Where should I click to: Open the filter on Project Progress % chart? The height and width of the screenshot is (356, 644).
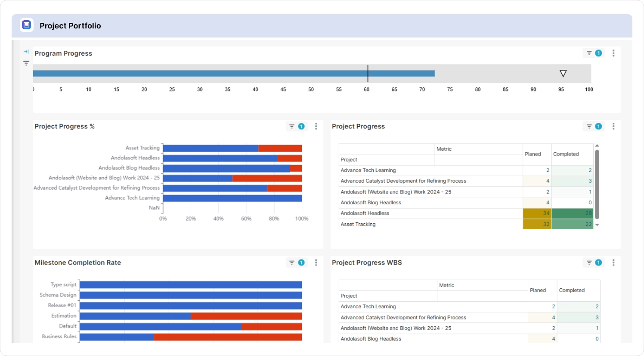(x=292, y=126)
